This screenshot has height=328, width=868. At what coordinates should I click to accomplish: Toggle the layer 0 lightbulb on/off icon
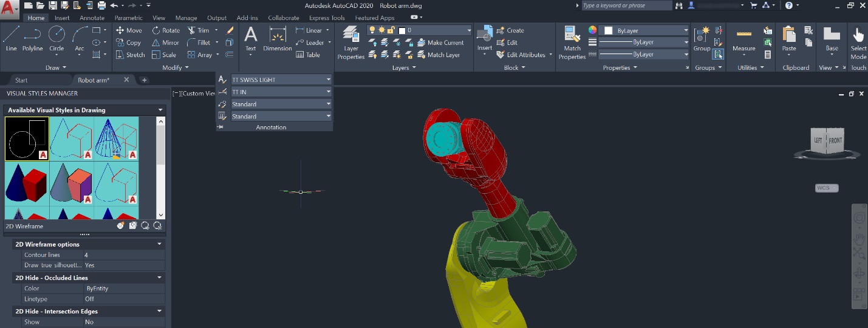pyautogui.click(x=372, y=30)
